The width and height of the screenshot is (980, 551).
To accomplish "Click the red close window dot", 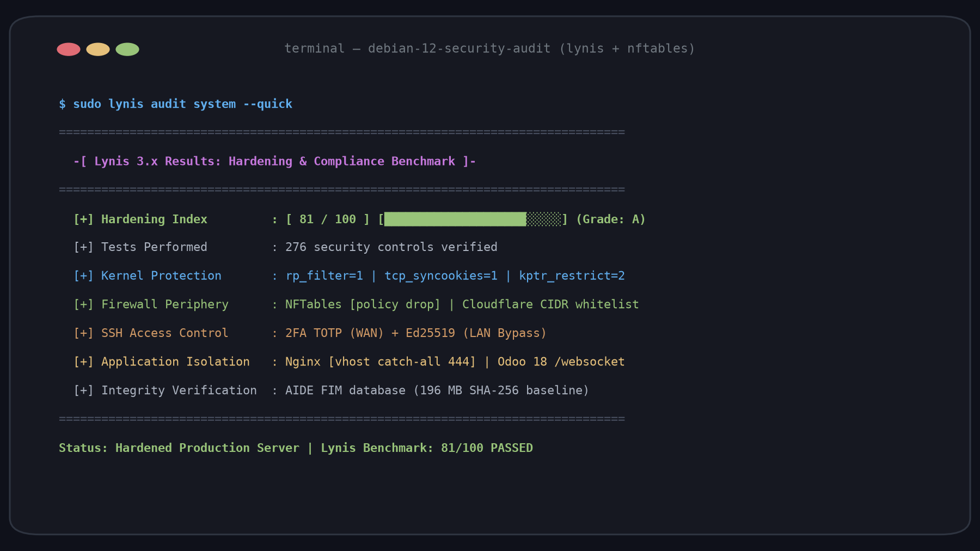I will [x=69, y=50].
